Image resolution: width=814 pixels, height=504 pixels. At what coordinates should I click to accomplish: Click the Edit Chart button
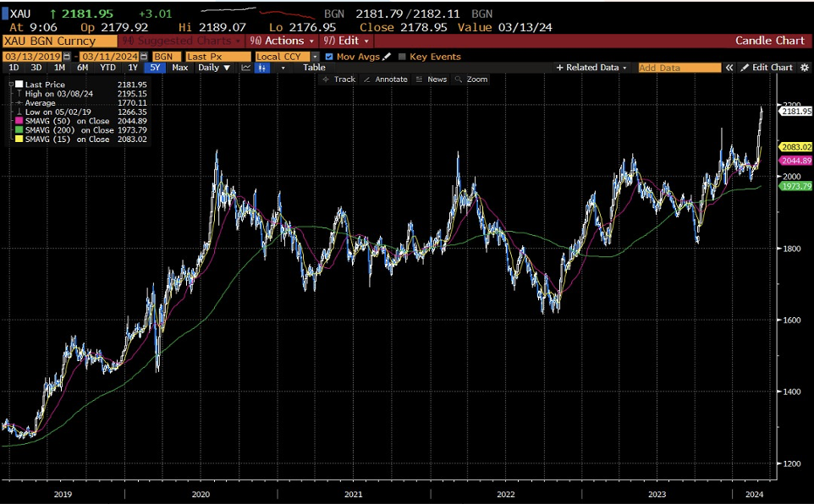pyautogui.click(x=767, y=68)
